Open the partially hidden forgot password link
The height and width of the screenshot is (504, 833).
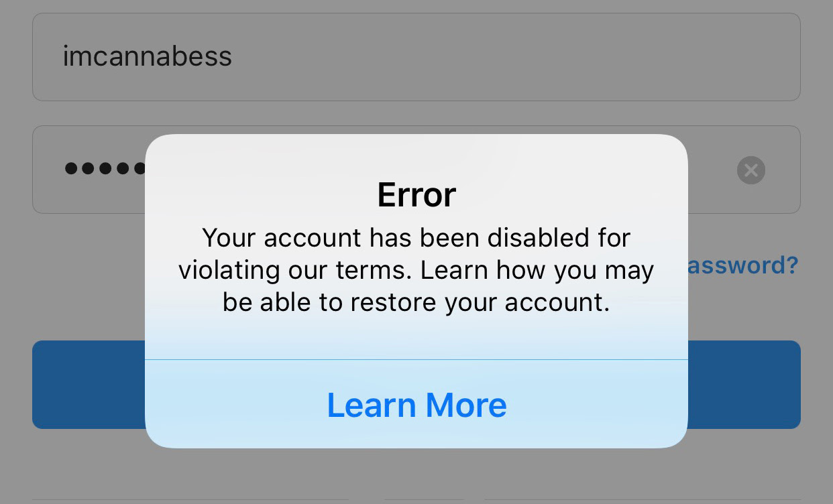click(743, 265)
